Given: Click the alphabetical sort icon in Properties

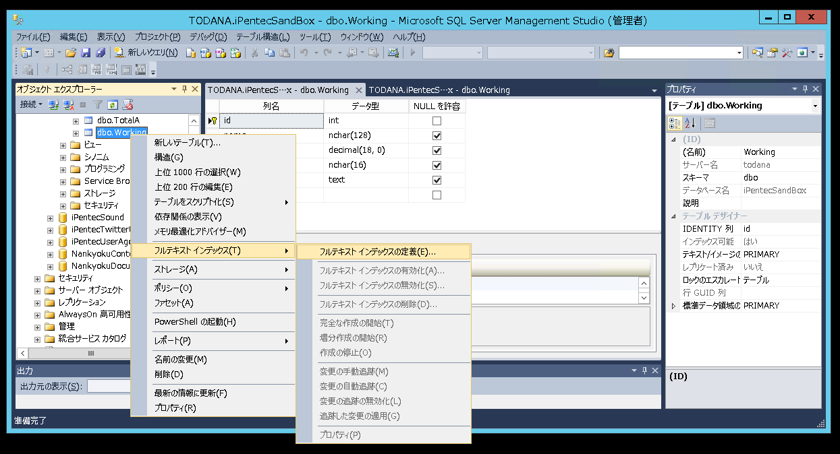Looking at the screenshot, I should (690, 123).
